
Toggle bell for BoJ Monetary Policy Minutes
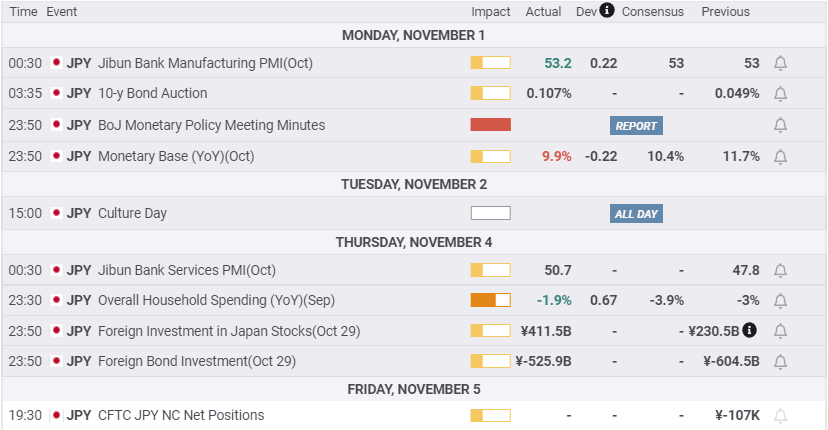(x=781, y=125)
